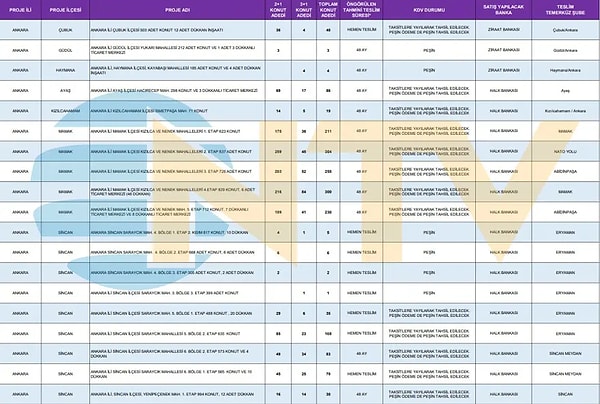
Task: Click HEMEN TESLİM in Sincan 3. Bölge 3. Etap row
Action: click(x=361, y=293)
